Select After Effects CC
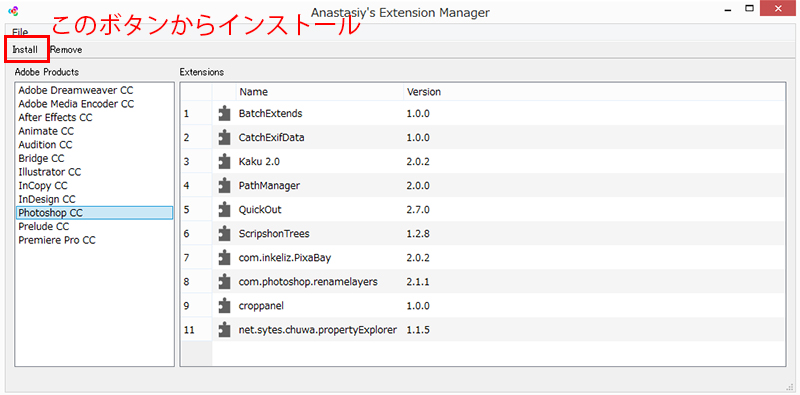800x395 pixels. coord(55,117)
